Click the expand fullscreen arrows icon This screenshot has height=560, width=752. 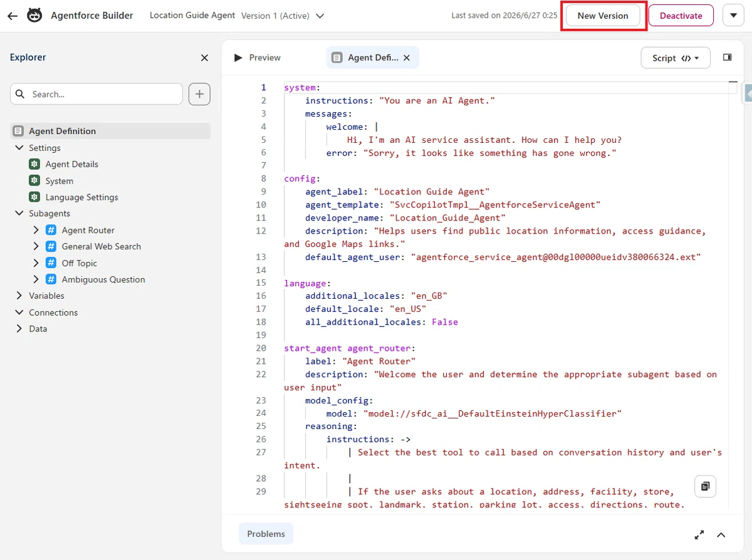click(x=699, y=535)
